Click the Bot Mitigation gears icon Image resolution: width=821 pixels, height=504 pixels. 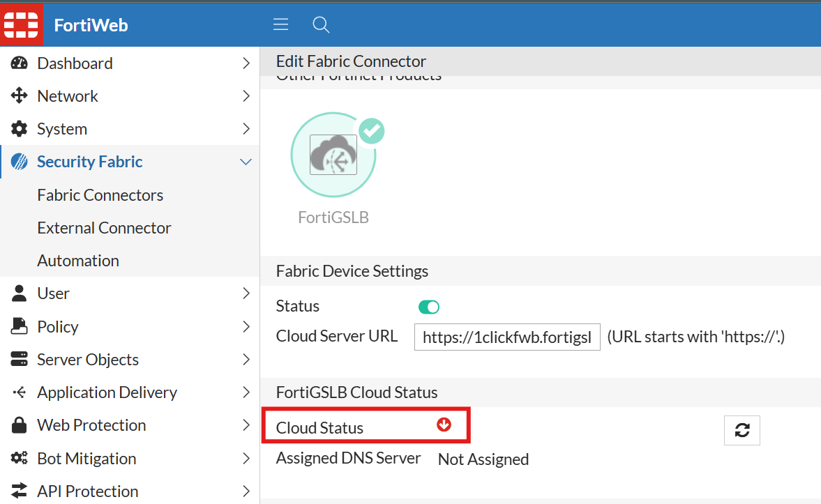(x=20, y=458)
